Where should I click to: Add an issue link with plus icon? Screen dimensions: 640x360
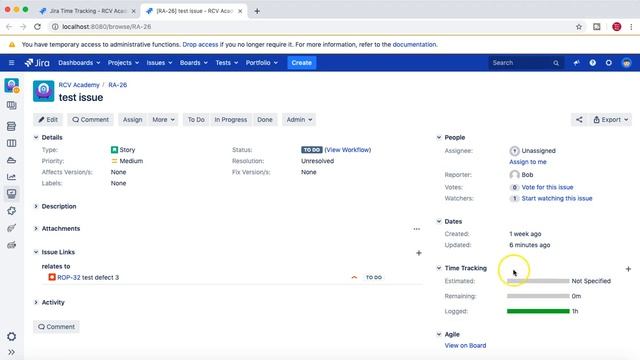419,253
